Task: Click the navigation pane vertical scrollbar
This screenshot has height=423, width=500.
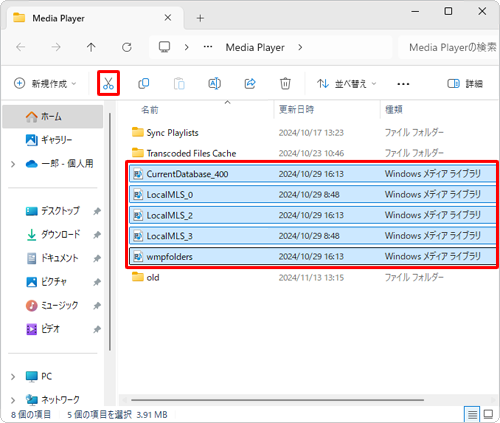Action: click(110, 232)
